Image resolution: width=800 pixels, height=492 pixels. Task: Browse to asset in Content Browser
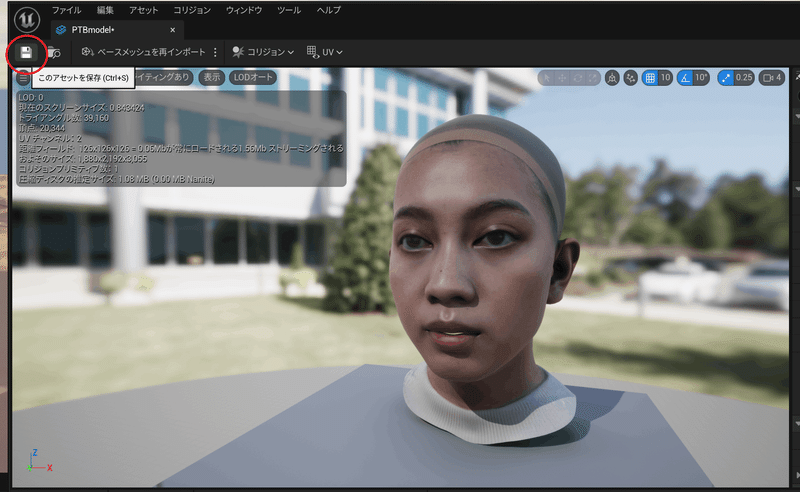coord(54,52)
